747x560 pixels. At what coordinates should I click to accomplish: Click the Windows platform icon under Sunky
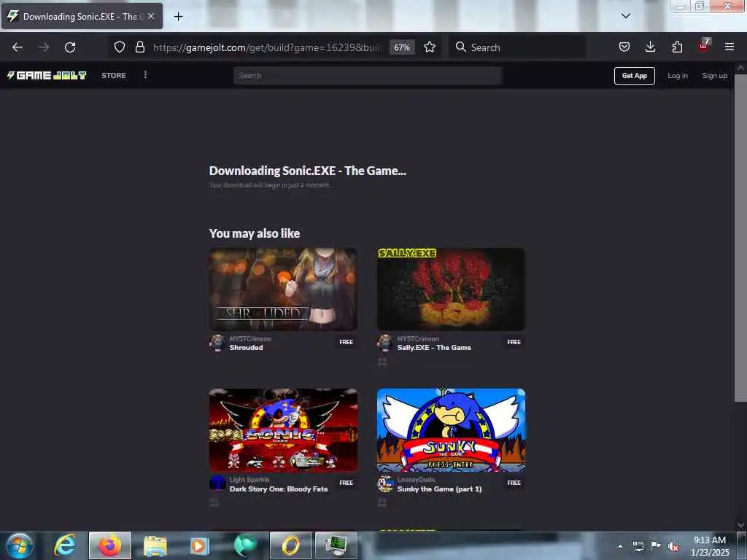pyautogui.click(x=382, y=502)
